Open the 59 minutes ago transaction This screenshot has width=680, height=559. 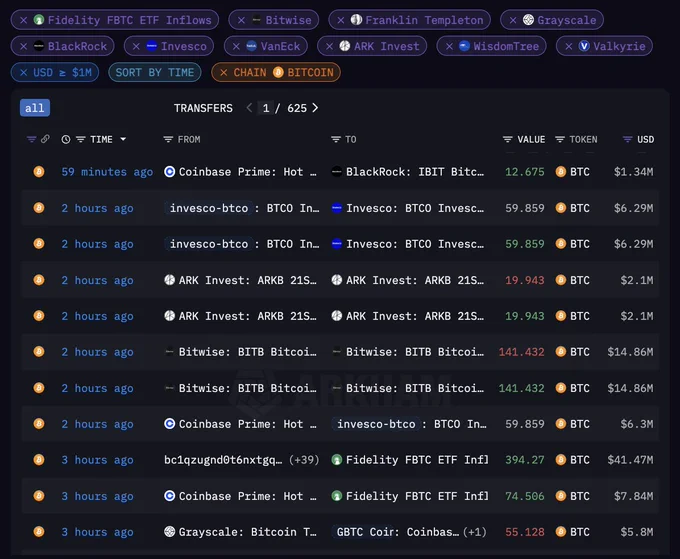point(107,172)
